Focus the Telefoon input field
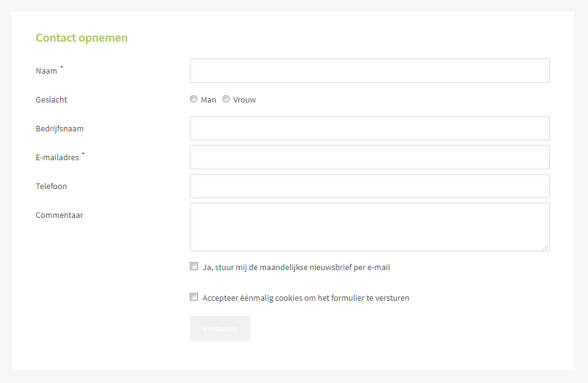Screen dimensions: 588x383 point(369,186)
